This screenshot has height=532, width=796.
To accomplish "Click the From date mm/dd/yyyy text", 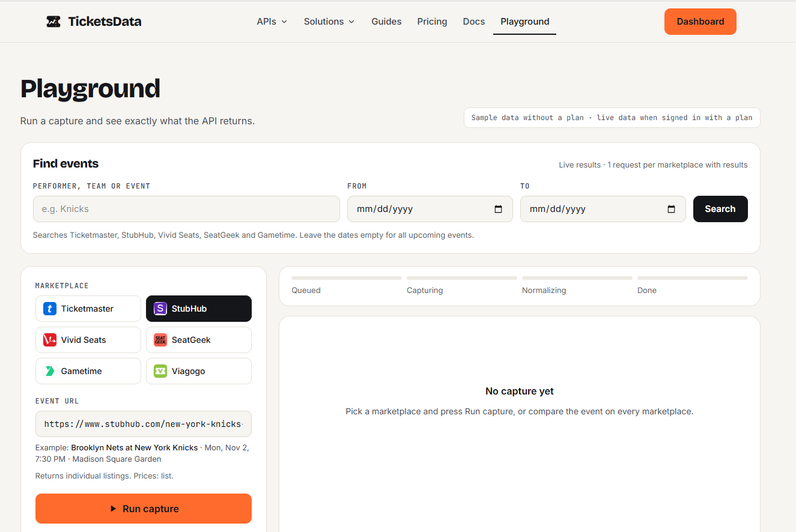I will click(x=384, y=209).
